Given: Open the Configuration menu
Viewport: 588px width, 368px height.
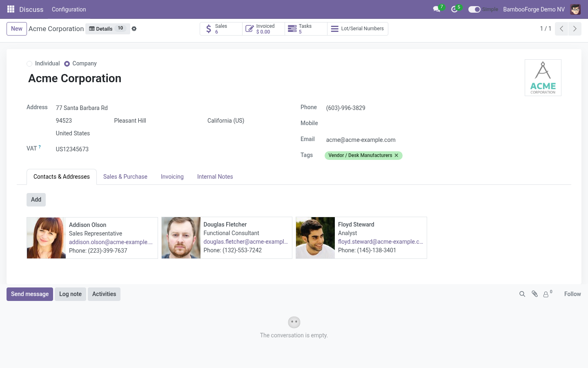Looking at the screenshot, I should (x=69, y=9).
